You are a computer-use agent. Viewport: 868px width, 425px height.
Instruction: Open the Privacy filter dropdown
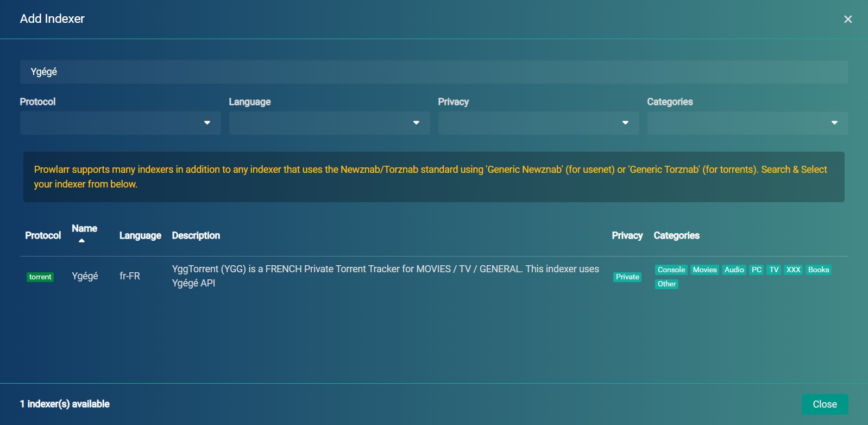point(539,123)
